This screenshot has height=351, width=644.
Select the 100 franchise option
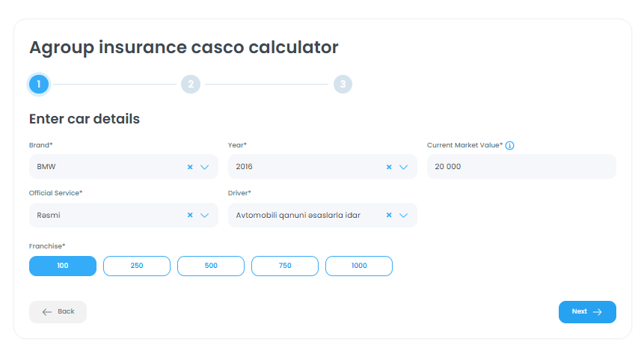63,266
